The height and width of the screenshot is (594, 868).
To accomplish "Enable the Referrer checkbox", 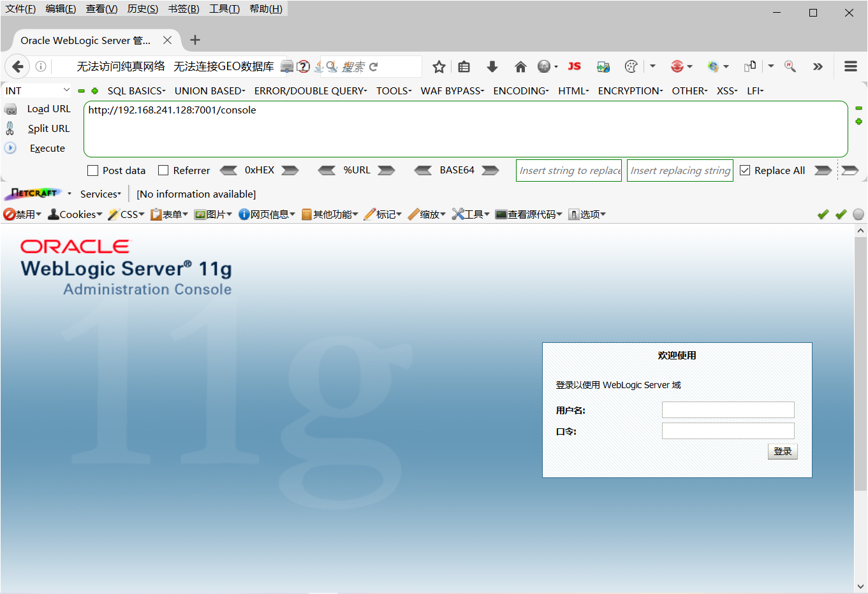I will [x=163, y=170].
